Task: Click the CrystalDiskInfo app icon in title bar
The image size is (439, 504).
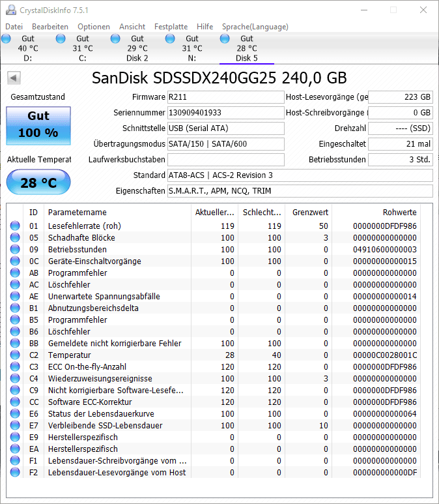Action: coord(11,10)
